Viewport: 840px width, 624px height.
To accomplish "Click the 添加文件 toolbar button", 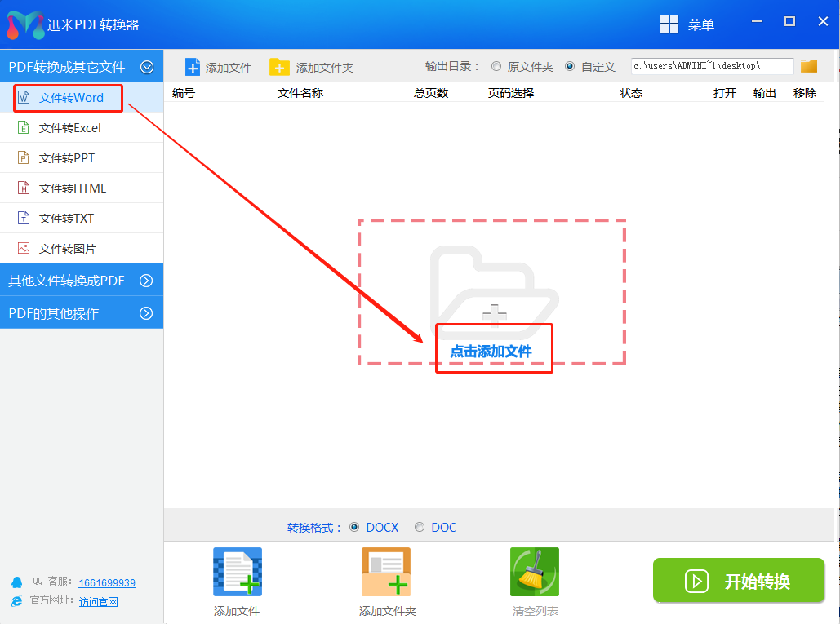I will pyautogui.click(x=218, y=66).
